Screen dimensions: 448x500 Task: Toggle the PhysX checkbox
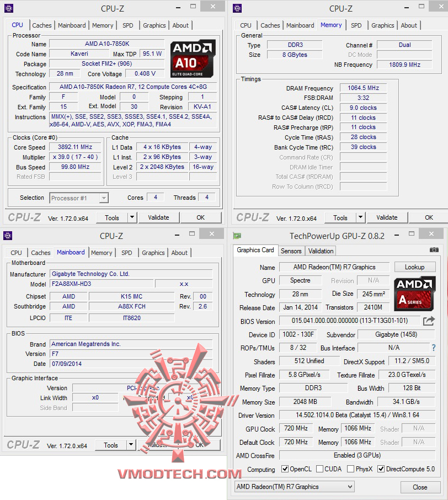tap(350, 469)
